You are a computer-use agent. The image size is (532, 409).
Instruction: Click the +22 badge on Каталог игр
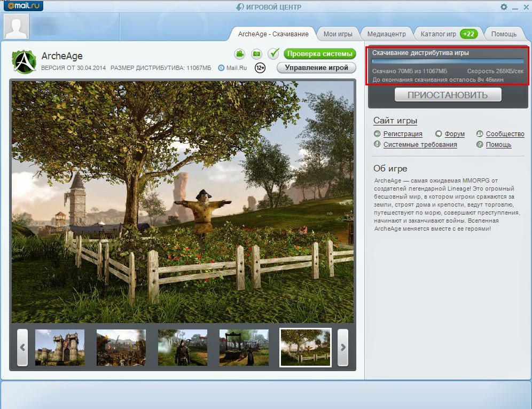pos(469,34)
